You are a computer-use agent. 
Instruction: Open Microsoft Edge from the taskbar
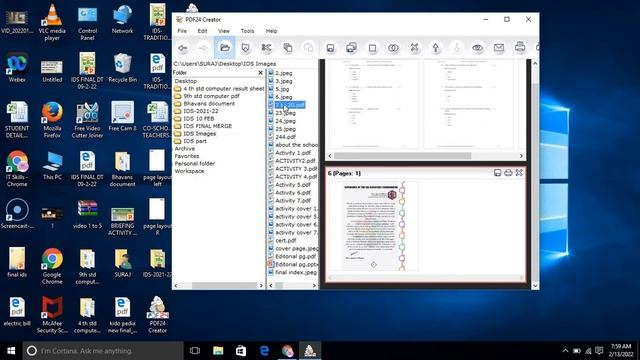[264, 351]
